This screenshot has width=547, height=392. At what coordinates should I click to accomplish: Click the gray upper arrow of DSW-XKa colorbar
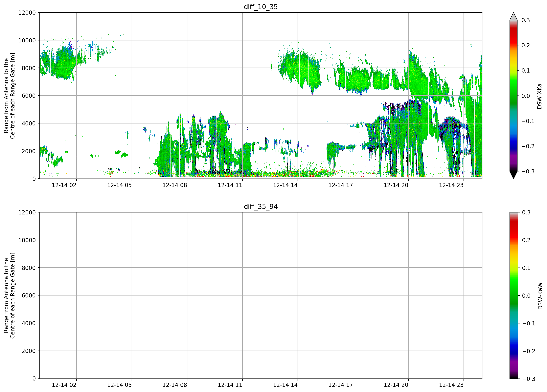513,16
